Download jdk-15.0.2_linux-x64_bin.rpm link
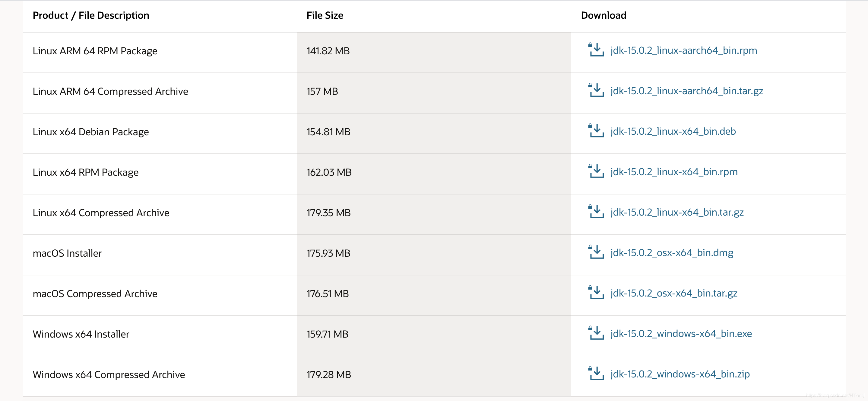The width and height of the screenshot is (868, 401). [673, 172]
